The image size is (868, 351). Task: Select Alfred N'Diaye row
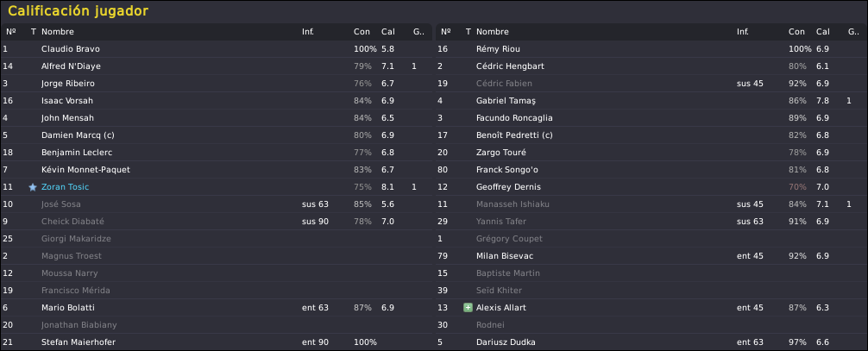pos(217,66)
